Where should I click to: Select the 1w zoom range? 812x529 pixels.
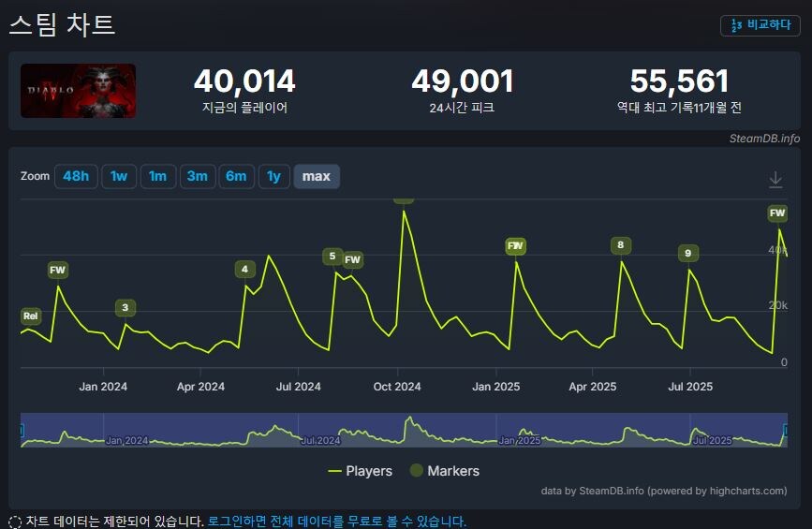(119, 177)
